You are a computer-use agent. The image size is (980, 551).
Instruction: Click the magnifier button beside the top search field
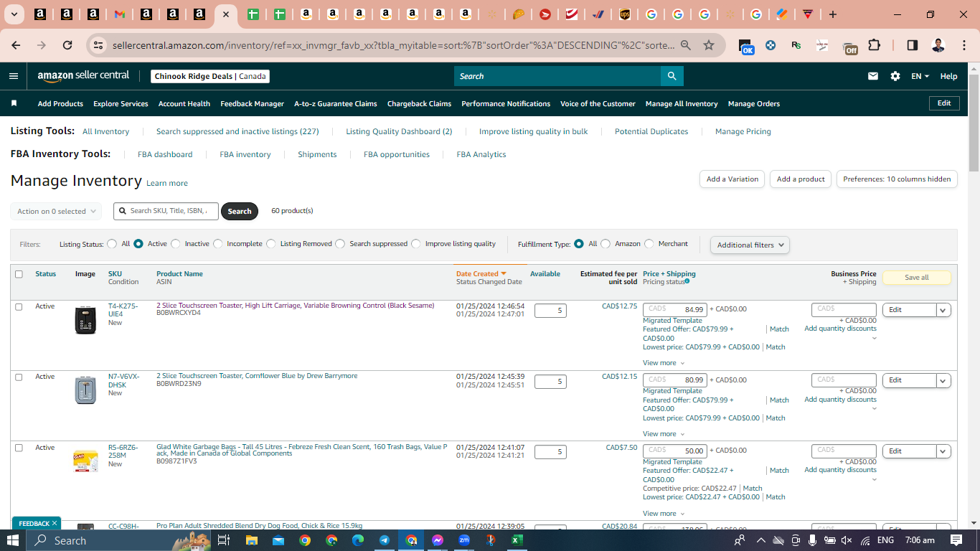tap(672, 76)
